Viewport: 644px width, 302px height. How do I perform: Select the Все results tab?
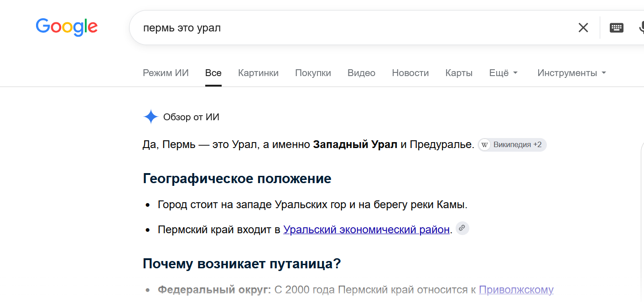tap(213, 73)
